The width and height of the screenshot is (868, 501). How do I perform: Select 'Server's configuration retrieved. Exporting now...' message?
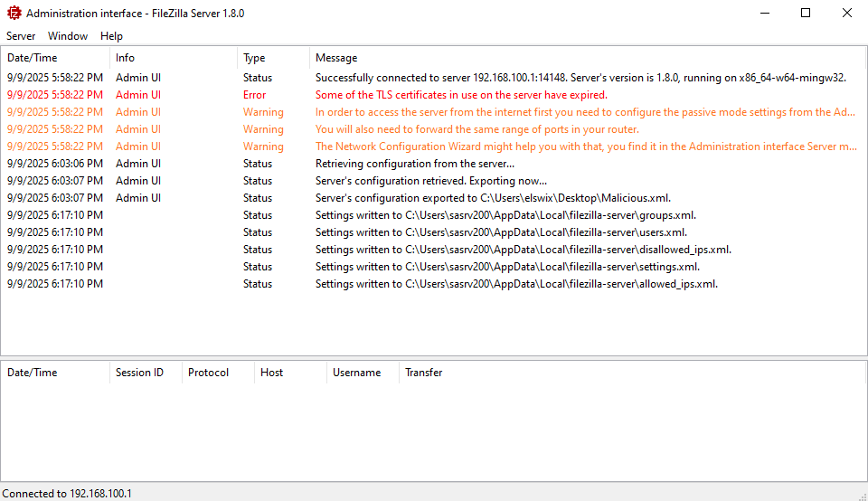click(x=431, y=181)
